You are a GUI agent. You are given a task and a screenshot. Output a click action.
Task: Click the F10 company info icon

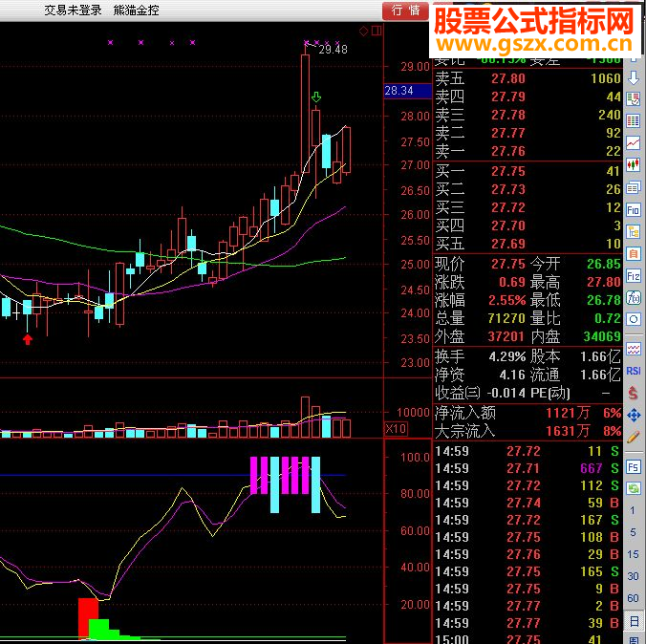tap(634, 210)
